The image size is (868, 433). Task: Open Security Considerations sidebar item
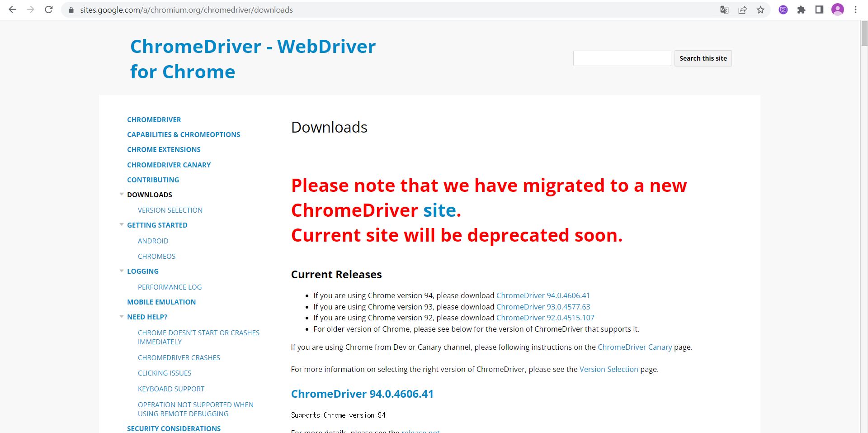point(174,428)
